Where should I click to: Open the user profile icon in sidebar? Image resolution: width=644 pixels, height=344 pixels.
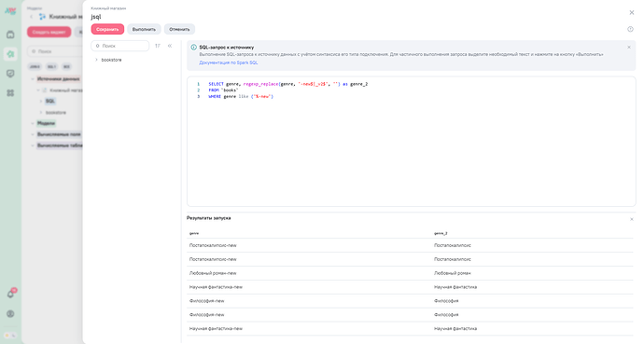[10, 313]
